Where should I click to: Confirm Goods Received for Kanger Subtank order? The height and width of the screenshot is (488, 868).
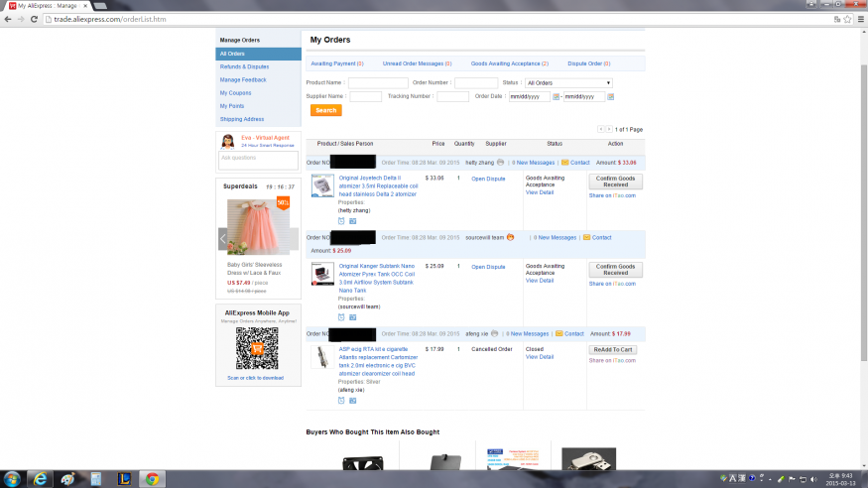[615, 270]
